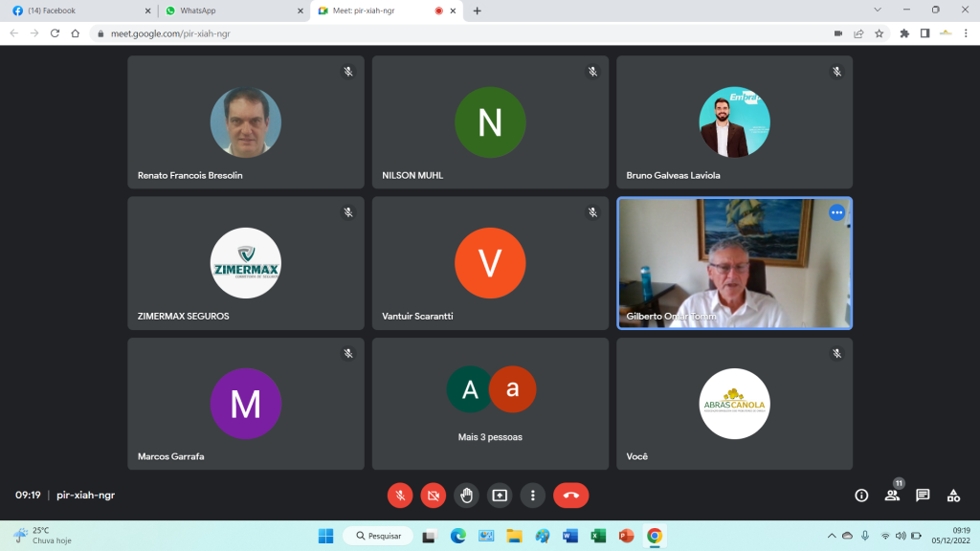980x551 pixels.
Task: Open more options three-dot menu
Action: (x=532, y=496)
